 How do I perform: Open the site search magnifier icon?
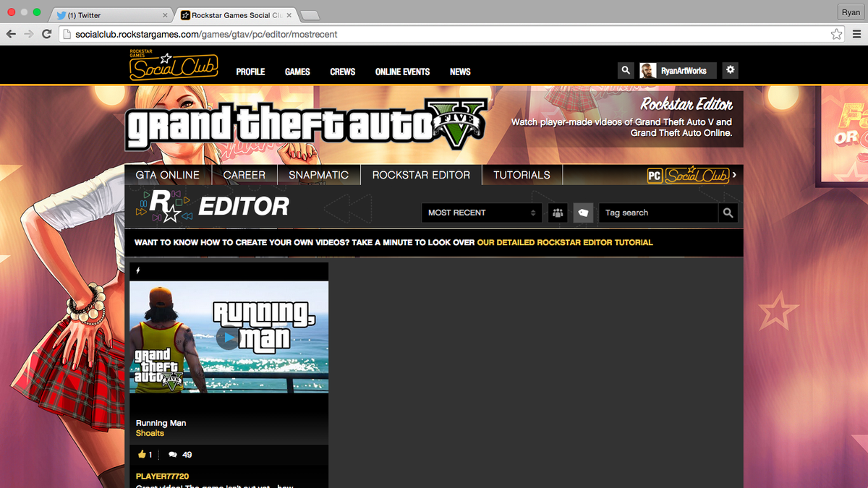(626, 70)
